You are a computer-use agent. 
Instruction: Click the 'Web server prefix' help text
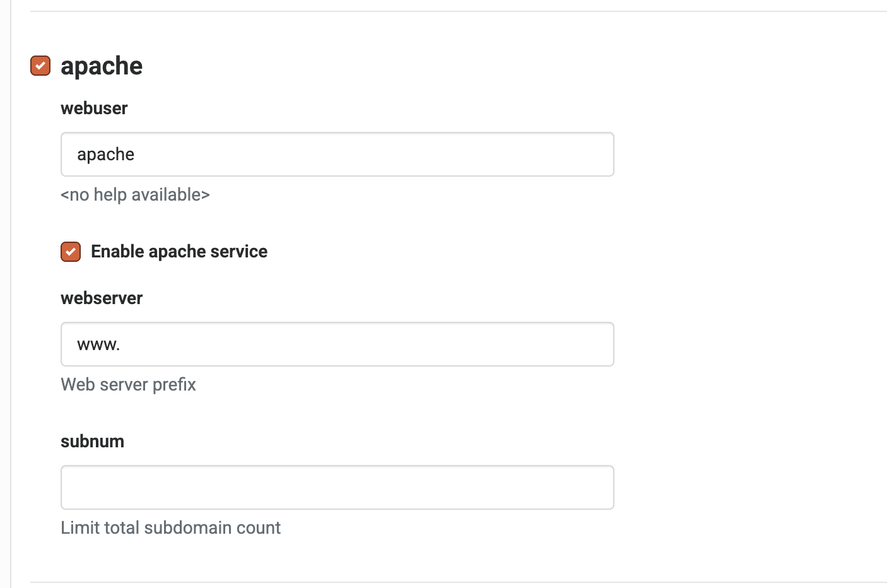point(128,385)
